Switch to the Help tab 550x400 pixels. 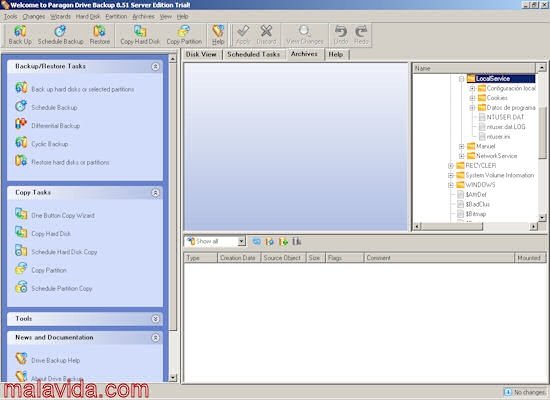click(x=336, y=54)
